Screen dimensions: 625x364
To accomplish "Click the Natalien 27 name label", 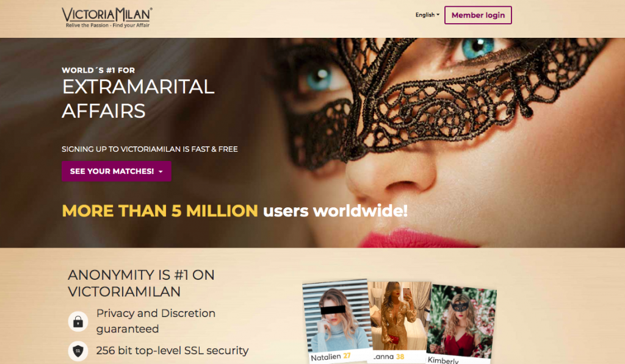I will [x=330, y=357].
